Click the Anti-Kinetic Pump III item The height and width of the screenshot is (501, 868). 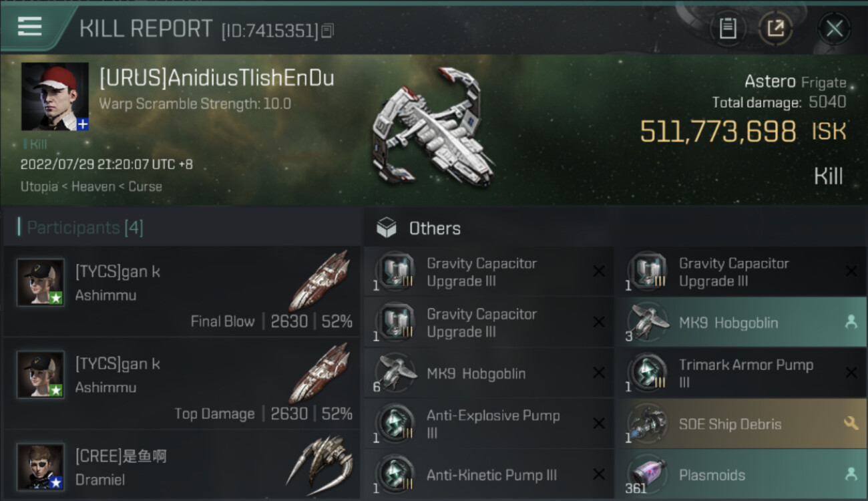(488, 475)
